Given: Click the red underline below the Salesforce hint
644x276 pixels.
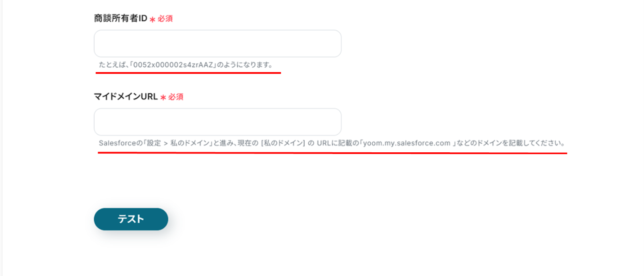Looking at the screenshot, I should click(x=332, y=153).
